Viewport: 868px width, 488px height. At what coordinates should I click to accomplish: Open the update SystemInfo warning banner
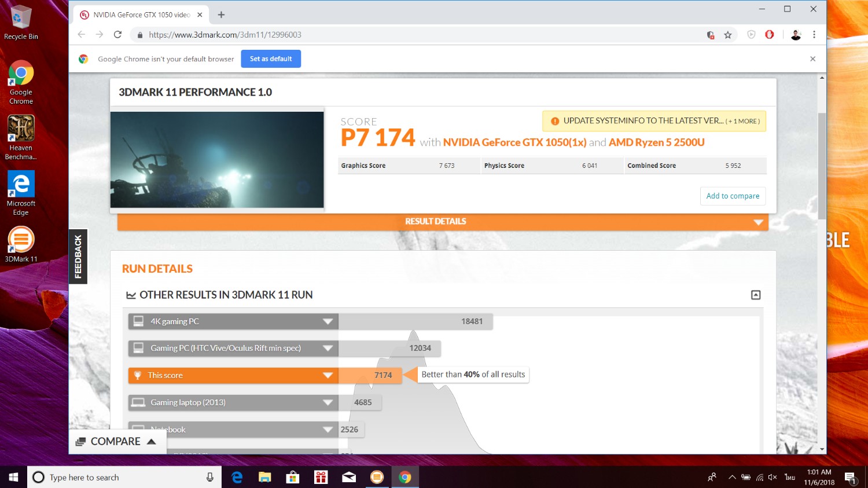click(654, 121)
